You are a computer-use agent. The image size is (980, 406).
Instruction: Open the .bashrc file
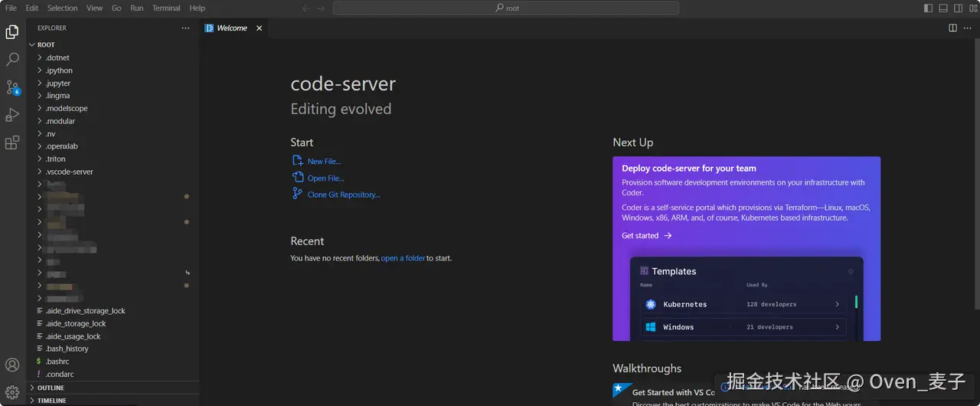pyautogui.click(x=113, y=362)
